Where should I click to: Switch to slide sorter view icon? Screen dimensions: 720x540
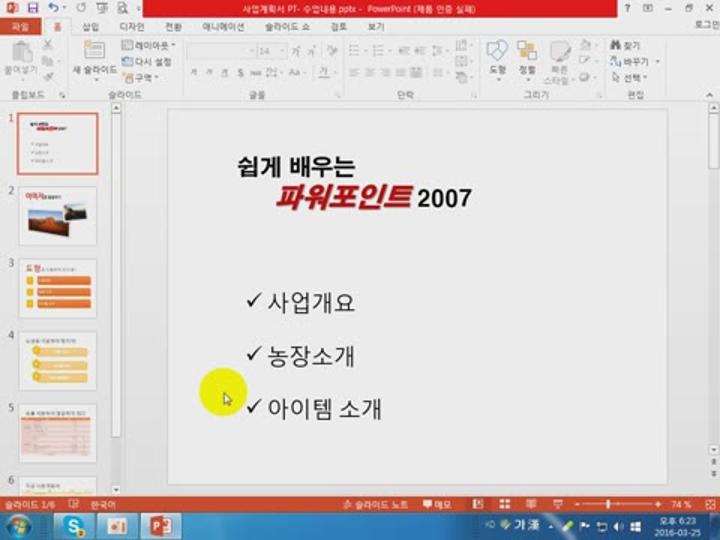tap(505, 505)
